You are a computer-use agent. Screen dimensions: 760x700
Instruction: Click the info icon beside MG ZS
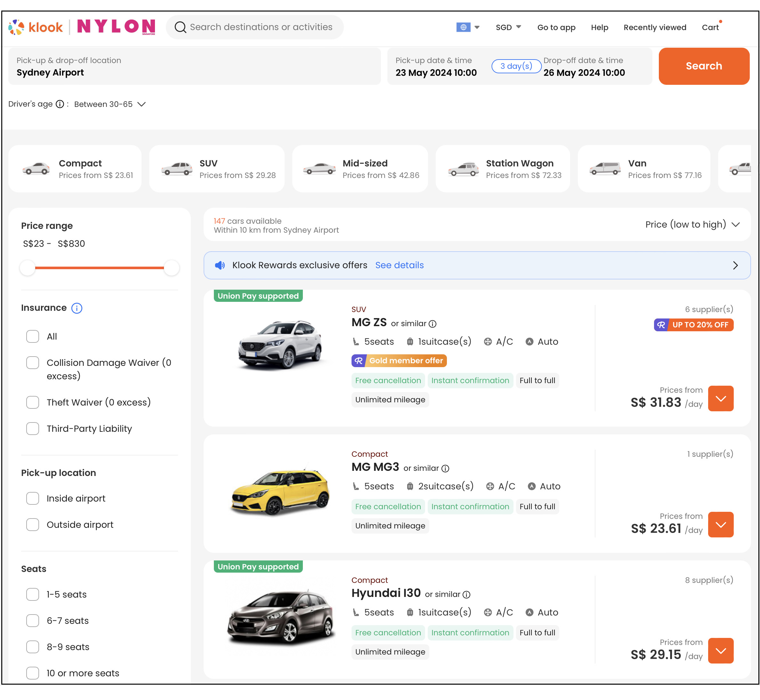[433, 324]
